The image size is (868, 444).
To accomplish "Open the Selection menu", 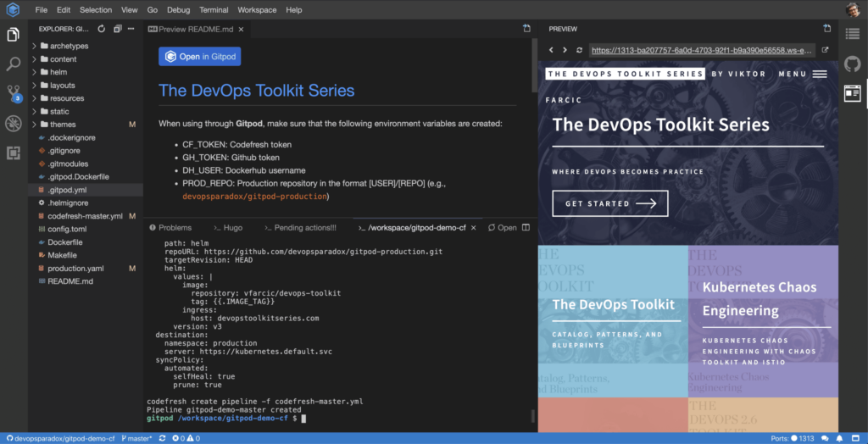I will pyautogui.click(x=96, y=10).
